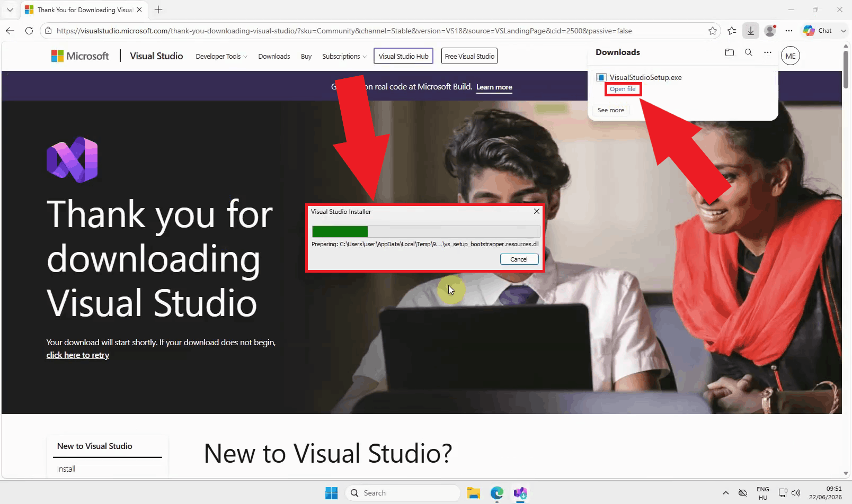Toggle the browser Downloads toolbar button
This screenshot has width=852, height=504.
(x=751, y=31)
